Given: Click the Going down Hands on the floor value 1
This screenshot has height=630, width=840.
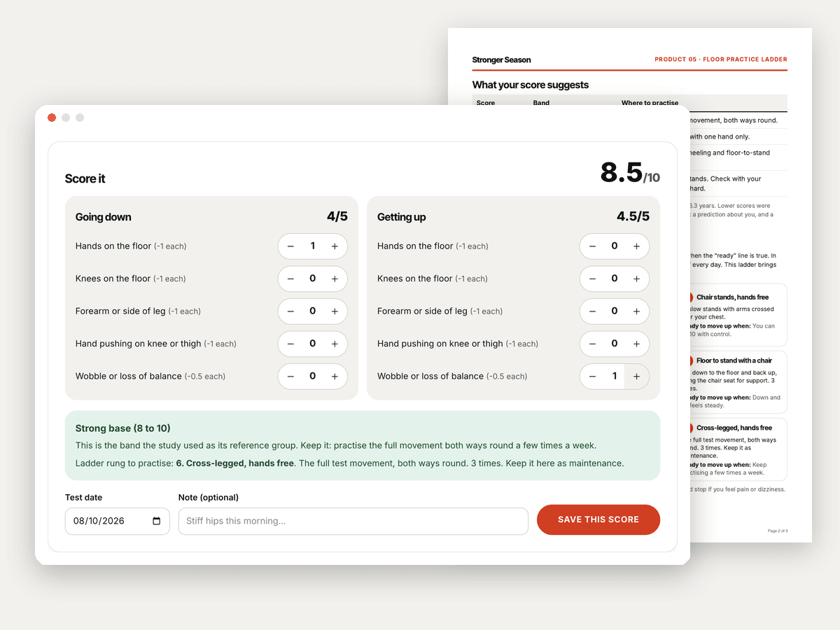Looking at the screenshot, I should click(313, 246).
